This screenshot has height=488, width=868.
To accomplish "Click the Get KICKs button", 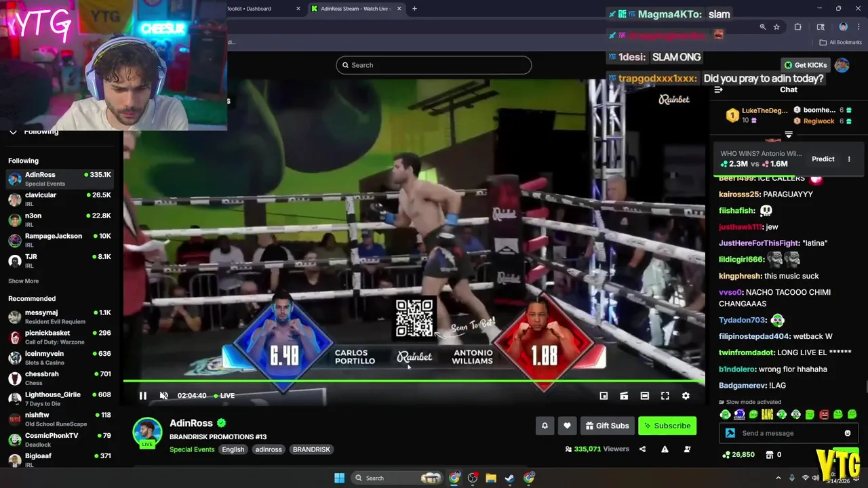I will [806, 65].
